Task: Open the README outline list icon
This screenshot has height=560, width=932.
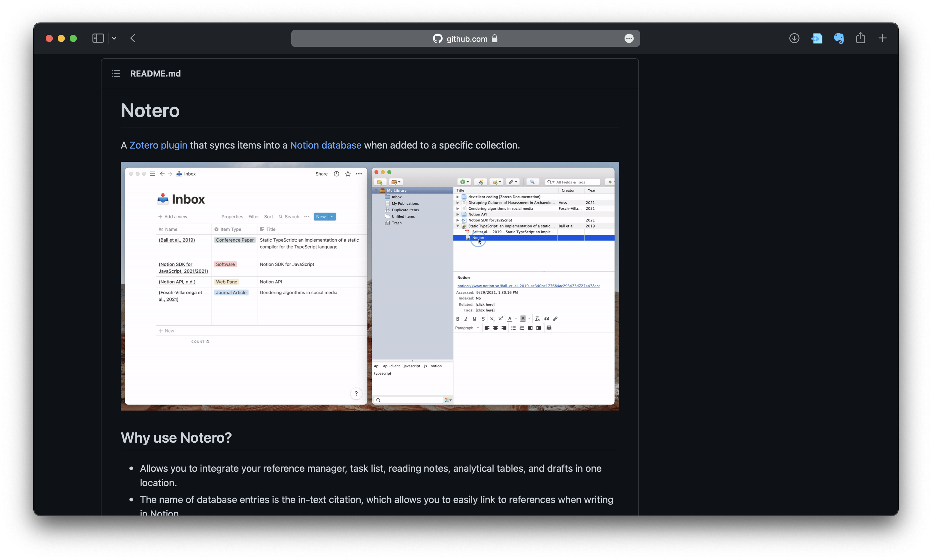Action: (116, 74)
